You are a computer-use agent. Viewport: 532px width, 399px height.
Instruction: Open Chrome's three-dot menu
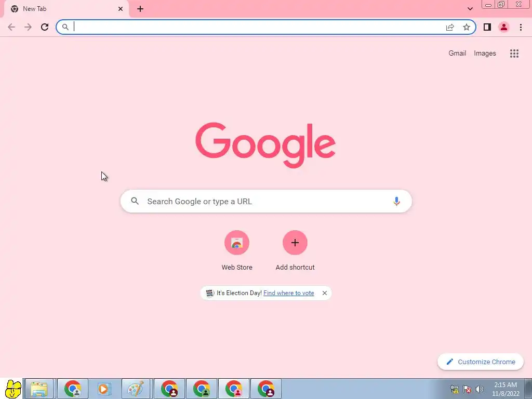click(x=521, y=27)
